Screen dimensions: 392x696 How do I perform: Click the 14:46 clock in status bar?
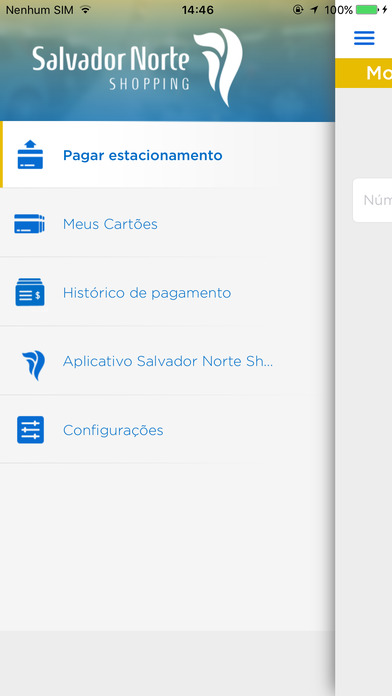point(198,10)
